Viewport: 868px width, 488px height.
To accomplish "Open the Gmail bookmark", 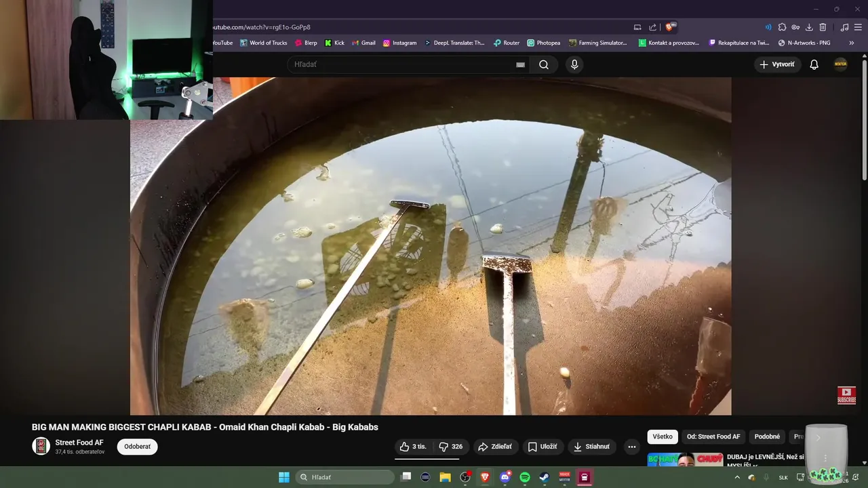I will (x=363, y=43).
